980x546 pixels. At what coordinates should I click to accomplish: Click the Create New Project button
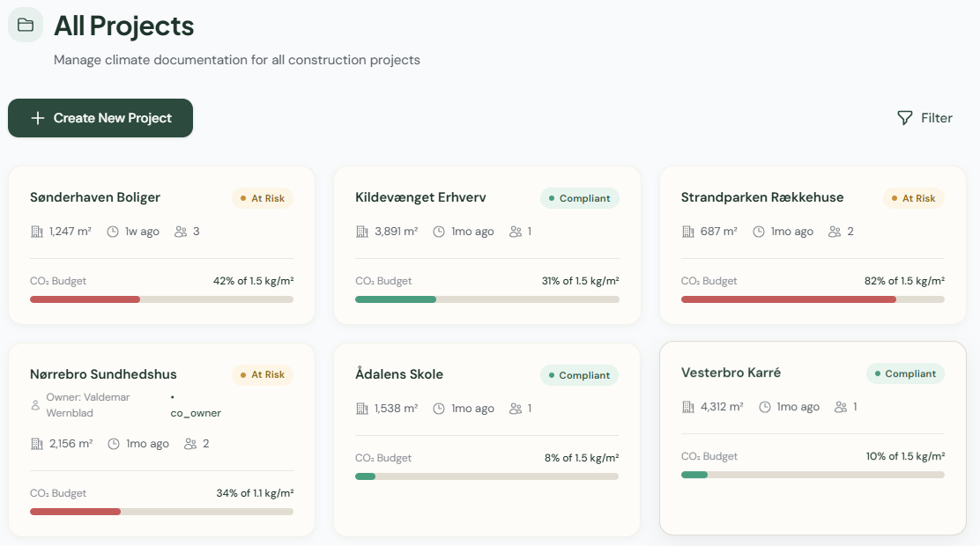point(100,117)
